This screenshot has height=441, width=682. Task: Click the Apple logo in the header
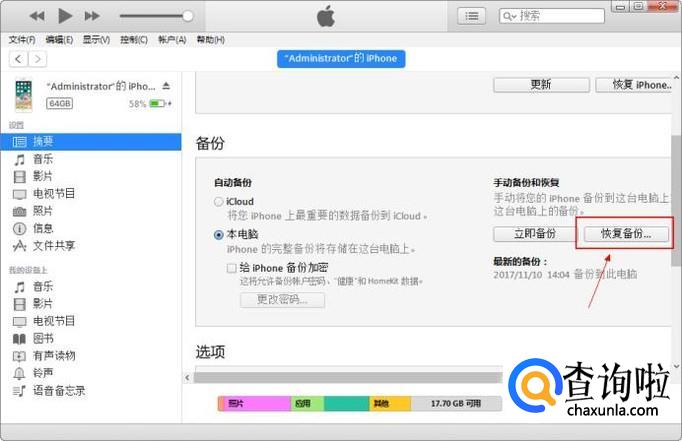pyautogui.click(x=326, y=16)
